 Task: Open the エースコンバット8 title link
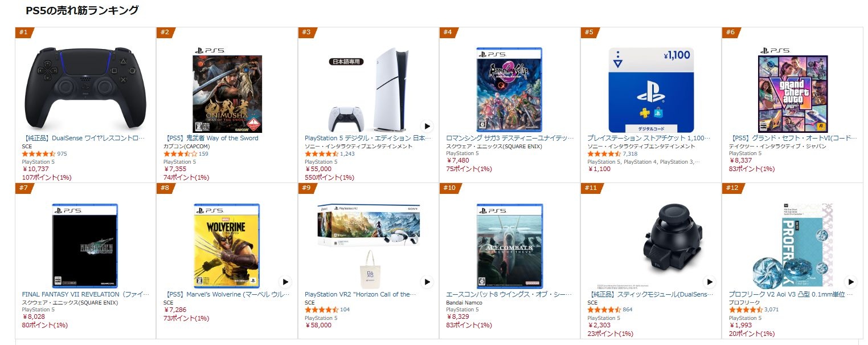509,294
